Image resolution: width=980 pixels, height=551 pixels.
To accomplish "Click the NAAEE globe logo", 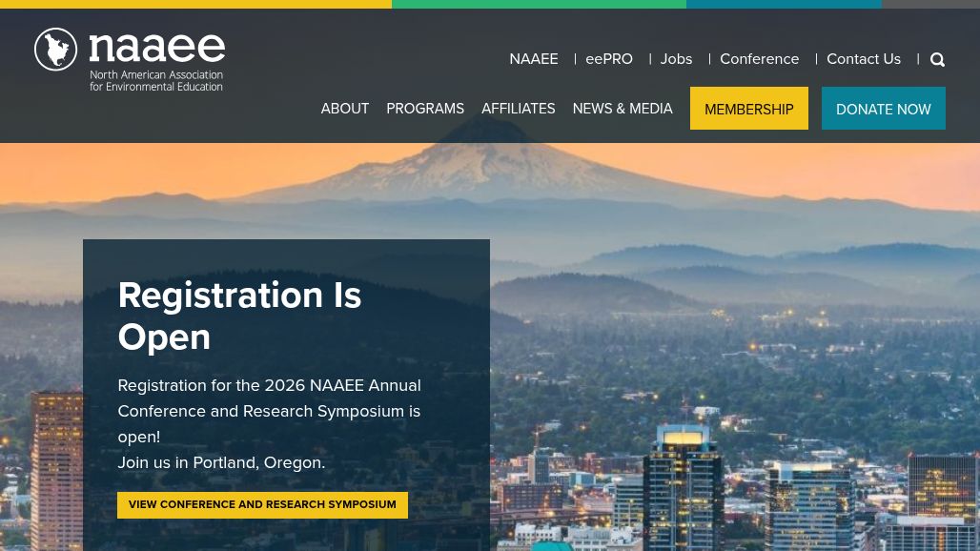I will coord(55,50).
